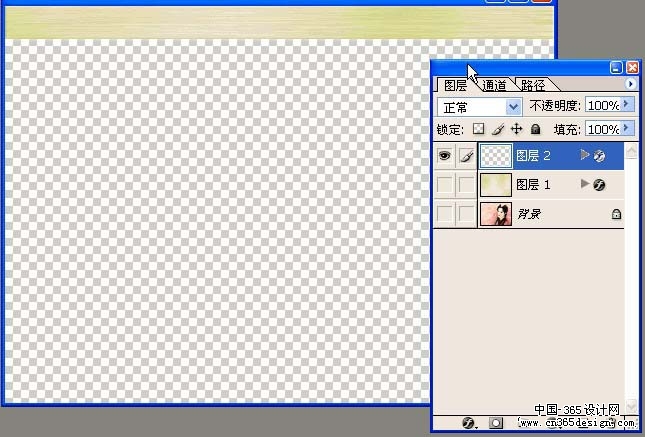
Task: Hide 图层 2 with its eye icon
Action: click(x=445, y=156)
